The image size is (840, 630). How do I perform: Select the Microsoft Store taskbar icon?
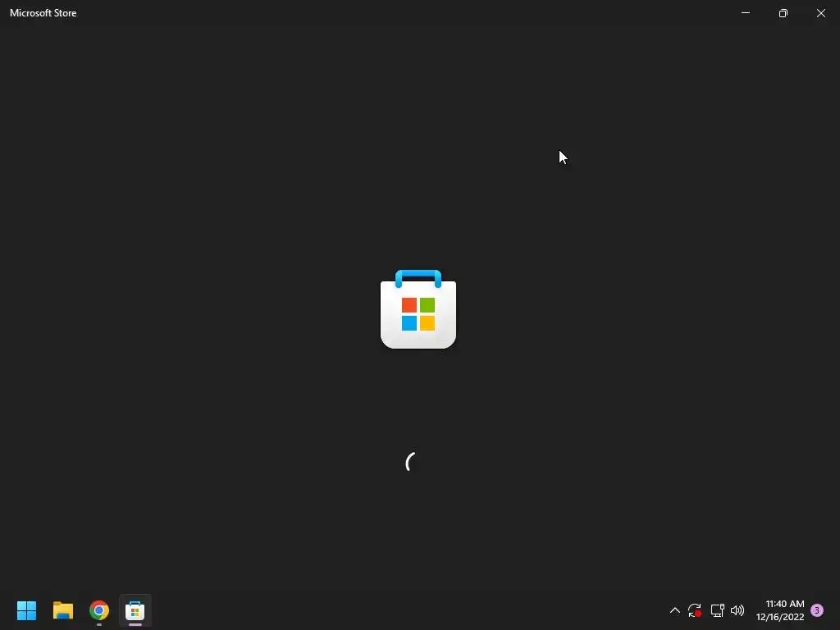tap(135, 610)
